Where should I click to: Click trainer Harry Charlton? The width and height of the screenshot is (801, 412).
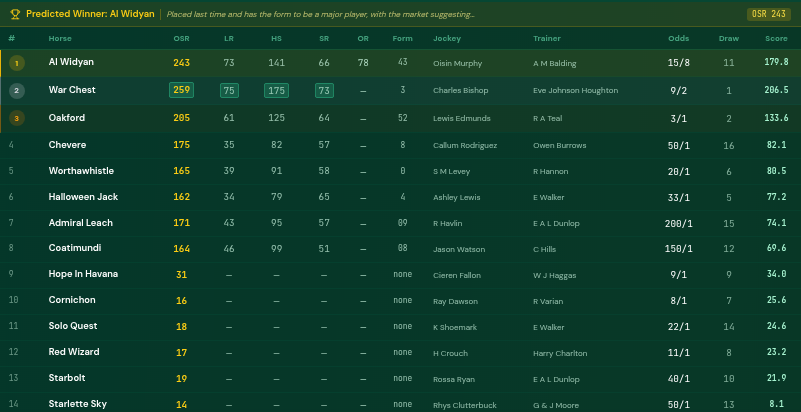(560, 354)
